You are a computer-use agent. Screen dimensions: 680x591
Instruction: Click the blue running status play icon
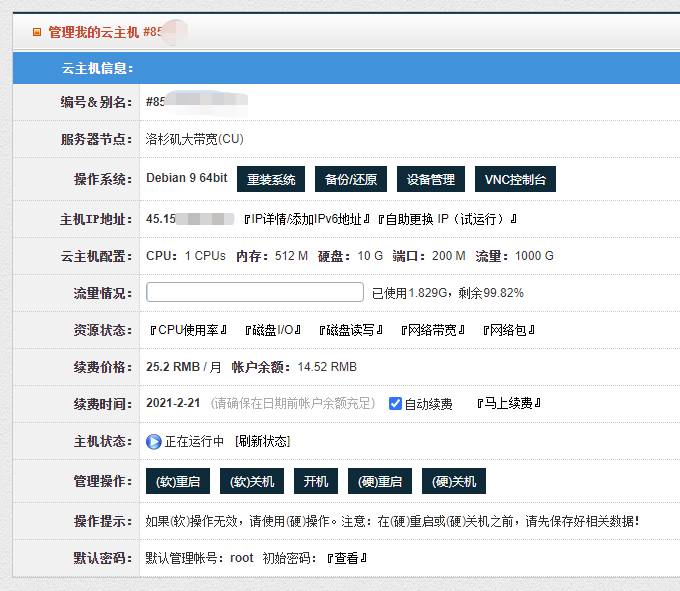tap(154, 441)
